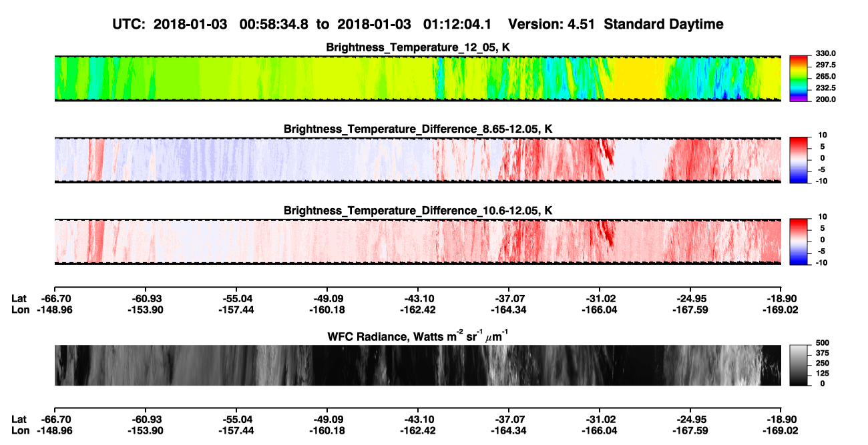Click longitude -169.02 above the WFC Radiance title
The height and width of the screenshot is (445, 868).
[x=781, y=309]
